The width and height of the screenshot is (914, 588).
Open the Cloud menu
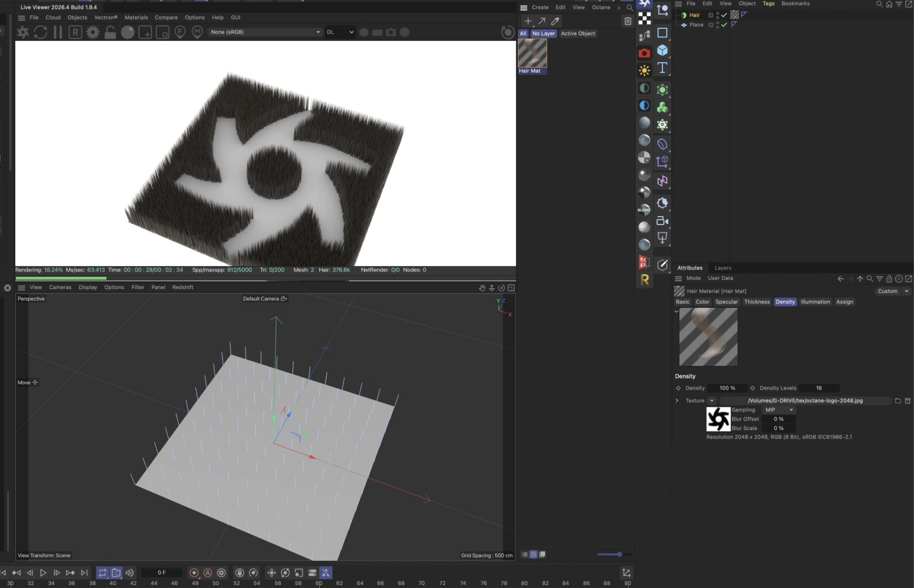[53, 18]
